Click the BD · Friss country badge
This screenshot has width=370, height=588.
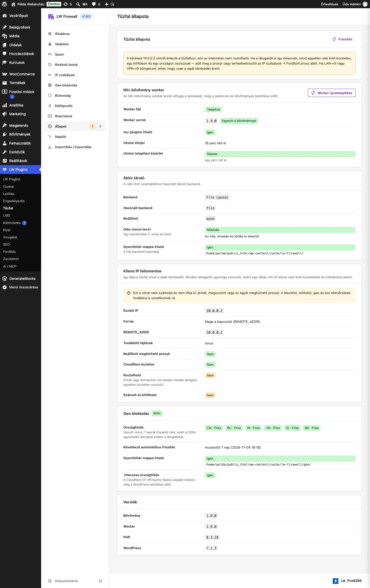tap(312, 428)
